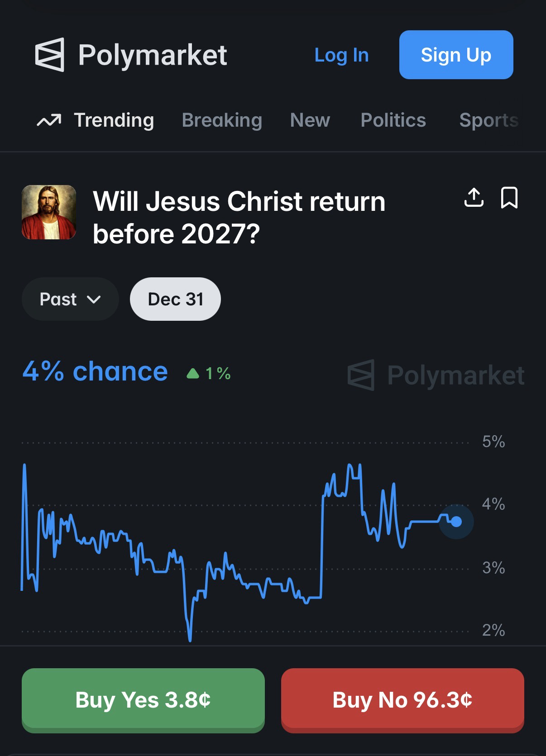Switch to the Sports tab

pos(489,120)
